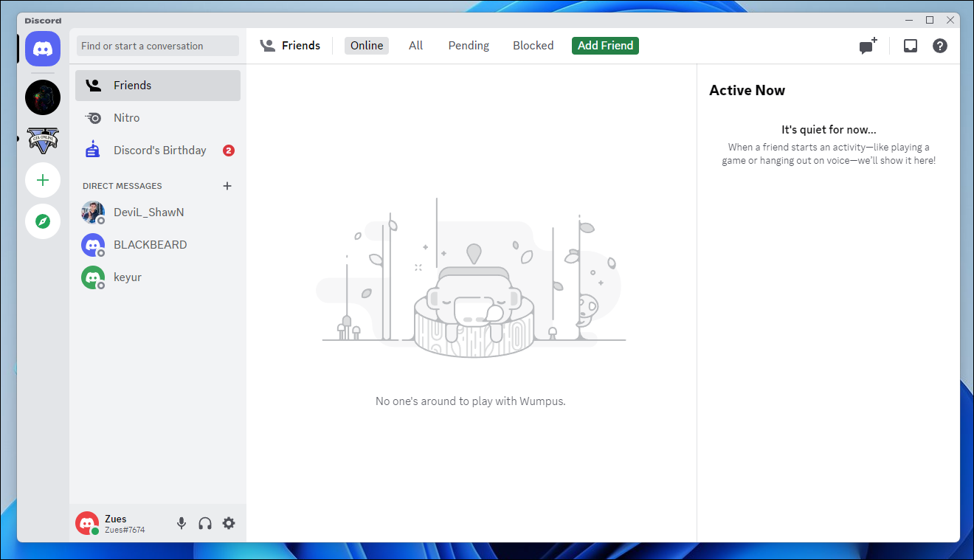974x560 pixels.
Task: Open User Settings gear icon
Action: click(x=229, y=523)
